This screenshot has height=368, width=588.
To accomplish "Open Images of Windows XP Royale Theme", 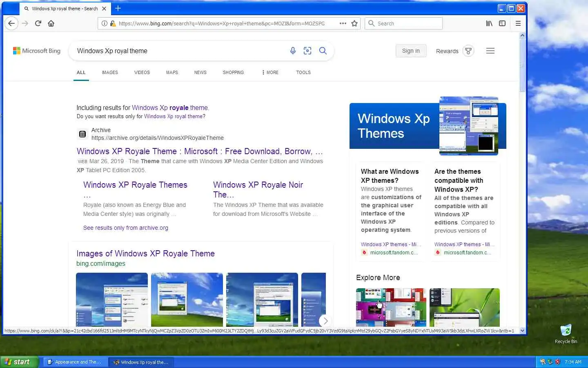I will (145, 254).
